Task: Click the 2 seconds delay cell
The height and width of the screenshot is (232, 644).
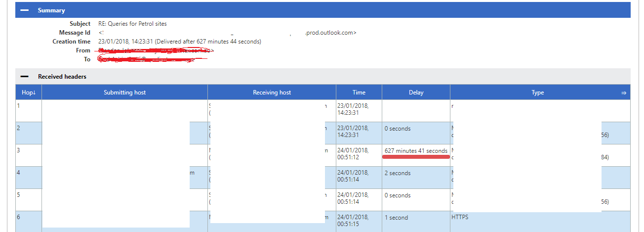Action: point(416,178)
